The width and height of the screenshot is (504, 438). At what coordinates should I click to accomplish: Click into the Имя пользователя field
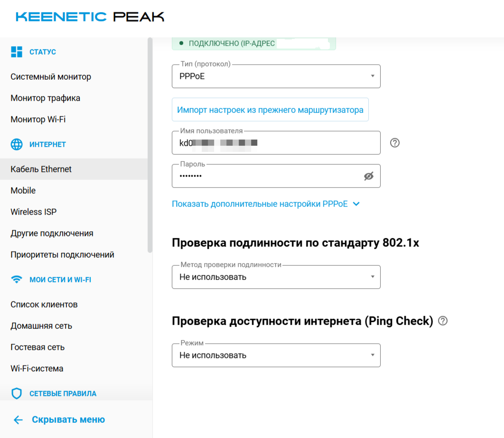pos(276,143)
